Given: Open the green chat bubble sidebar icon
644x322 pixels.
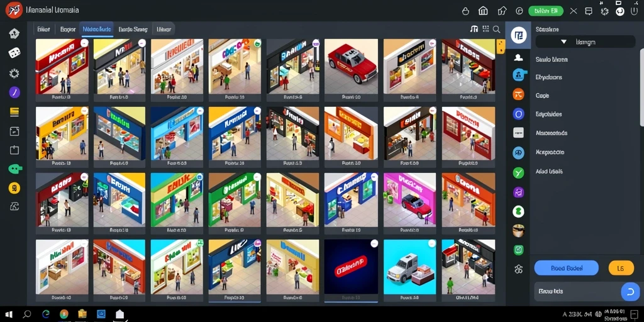Looking at the screenshot, I should 15,169.
